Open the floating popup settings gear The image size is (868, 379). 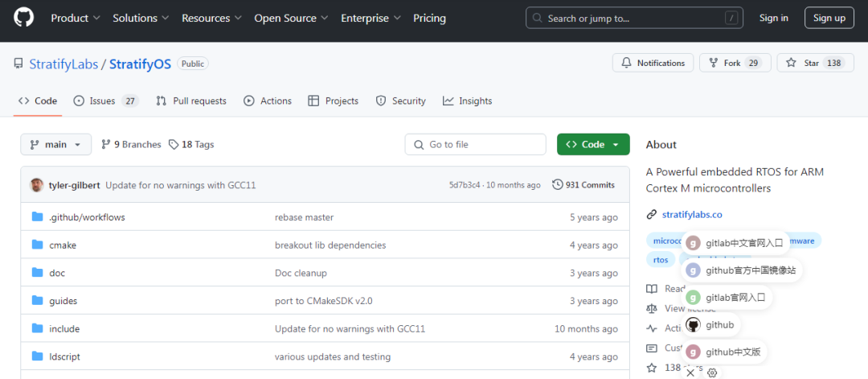pyautogui.click(x=711, y=373)
